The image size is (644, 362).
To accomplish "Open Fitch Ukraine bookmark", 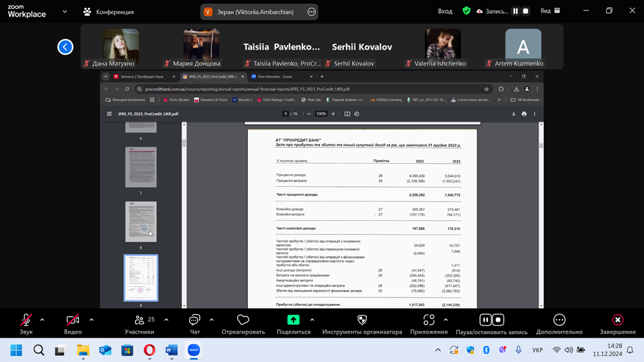I will (177, 100).
